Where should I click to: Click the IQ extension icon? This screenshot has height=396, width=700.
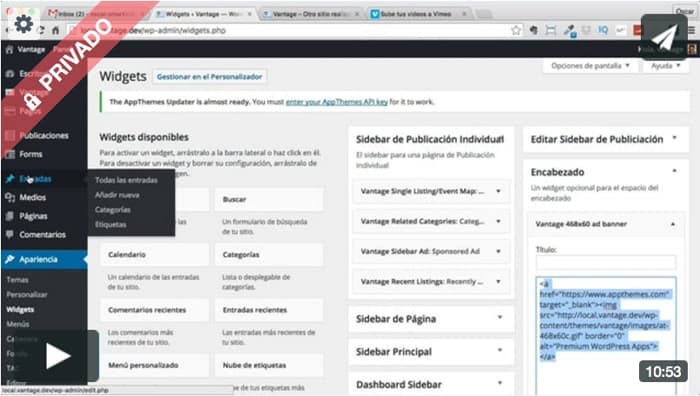pos(603,30)
